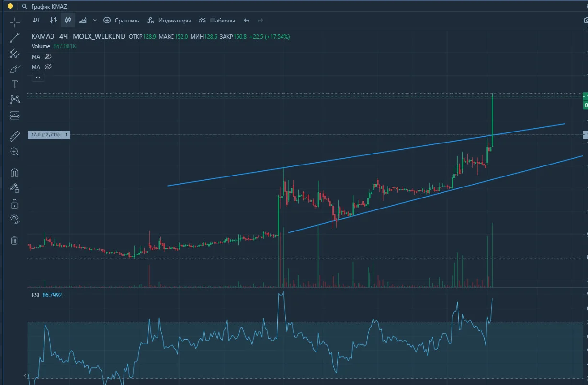
Task: Select the ruler measure tool
Action: point(15,136)
